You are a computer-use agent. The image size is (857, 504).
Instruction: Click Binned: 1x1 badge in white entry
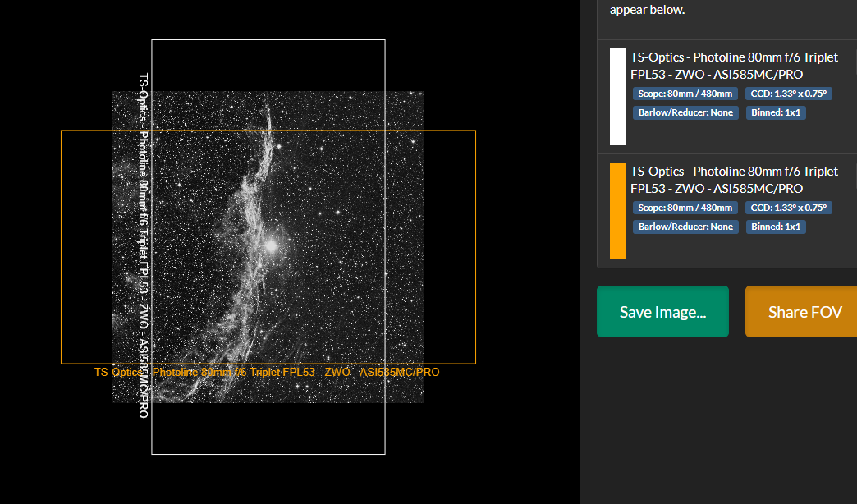(776, 112)
